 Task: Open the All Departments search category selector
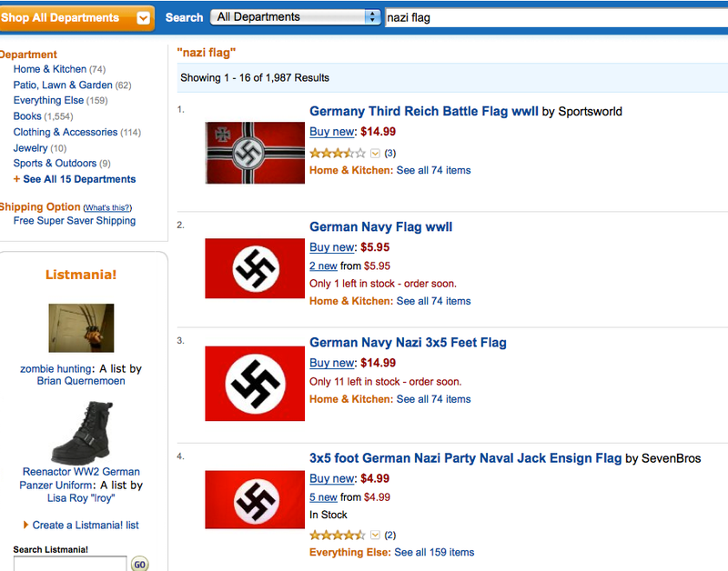pos(295,17)
